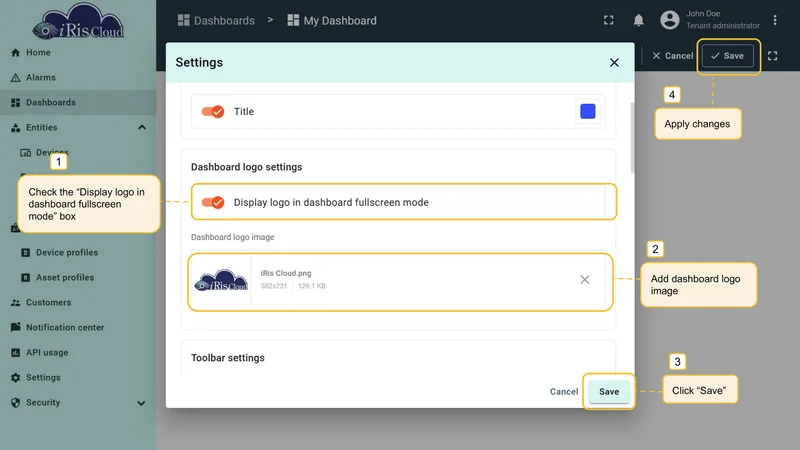Open notifications bell icon
The width and height of the screenshot is (800, 450).
[x=638, y=20]
